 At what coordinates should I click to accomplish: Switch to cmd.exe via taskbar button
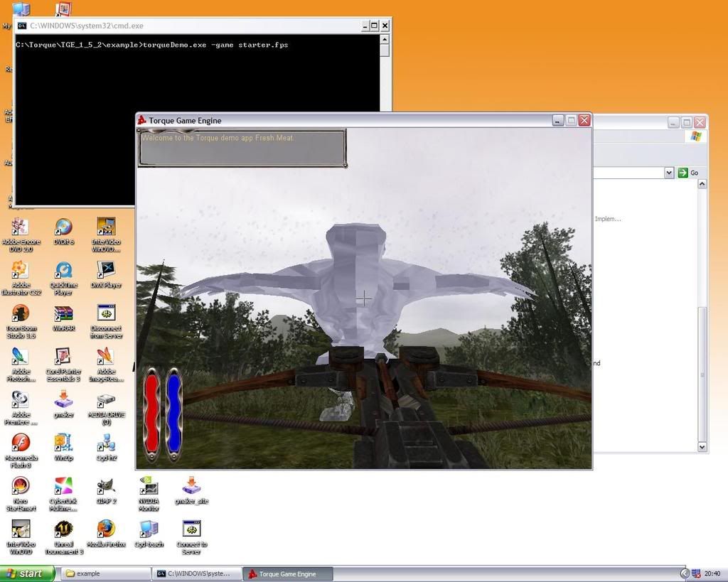coord(198,573)
